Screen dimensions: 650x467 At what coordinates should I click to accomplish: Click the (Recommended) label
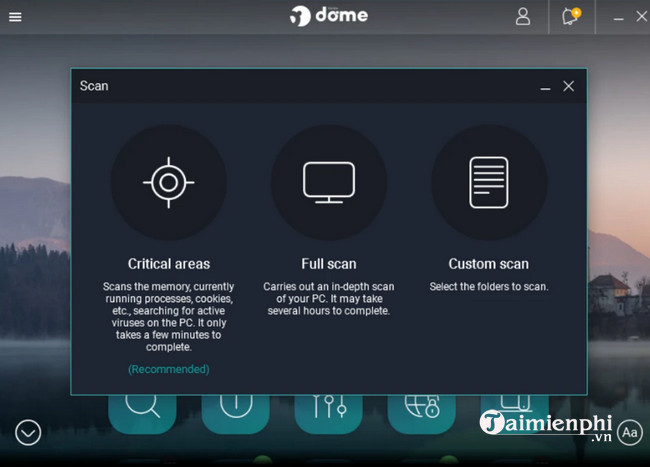169,369
